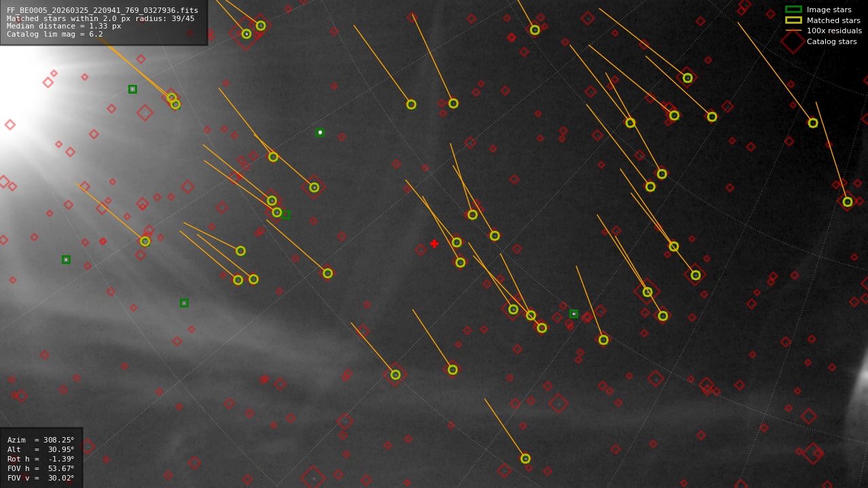Click the red diamond Catalog stars legend marker
This screenshot has height=488, width=868.
pos(793,41)
